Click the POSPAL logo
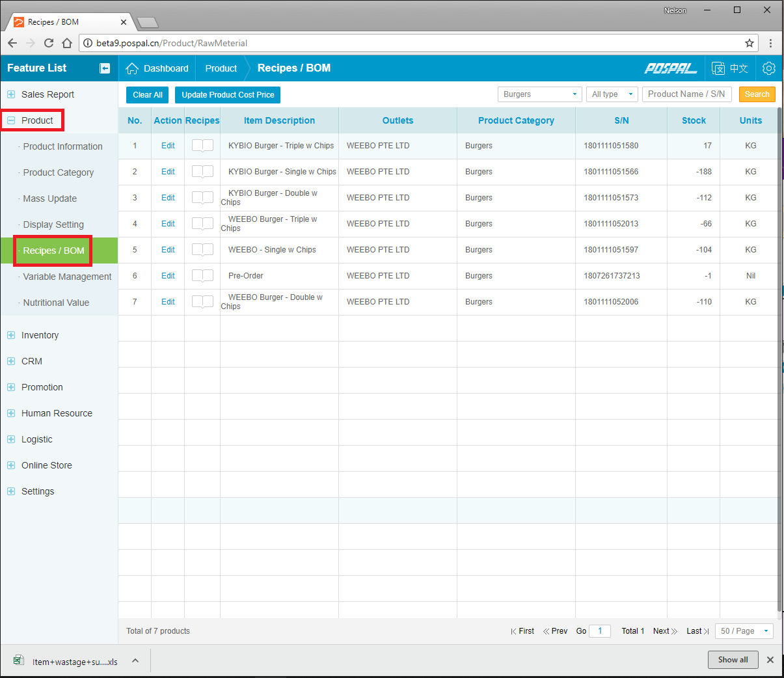The image size is (784, 678). (670, 68)
